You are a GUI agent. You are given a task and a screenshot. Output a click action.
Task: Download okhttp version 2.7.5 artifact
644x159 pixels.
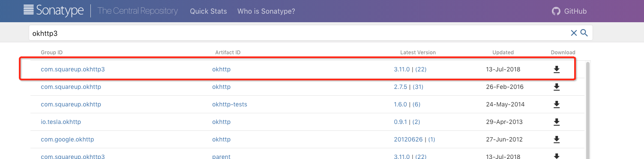557,87
